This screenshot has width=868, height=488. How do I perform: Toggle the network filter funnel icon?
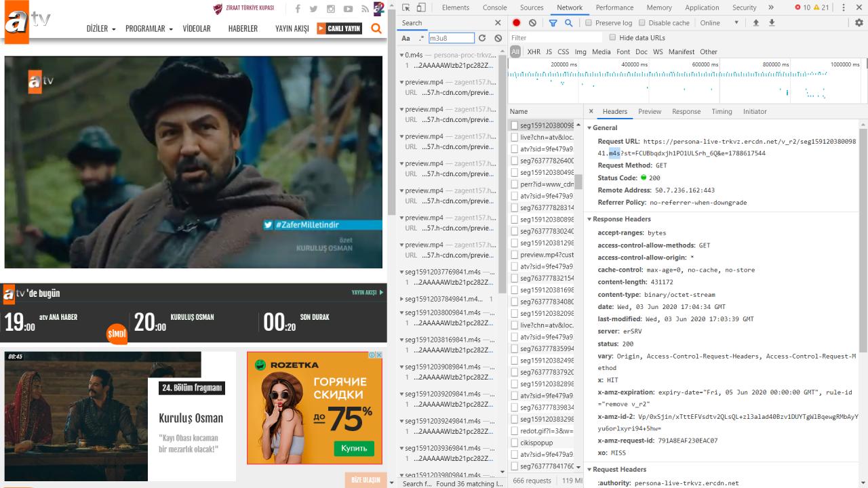pyautogui.click(x=553, y=23)
